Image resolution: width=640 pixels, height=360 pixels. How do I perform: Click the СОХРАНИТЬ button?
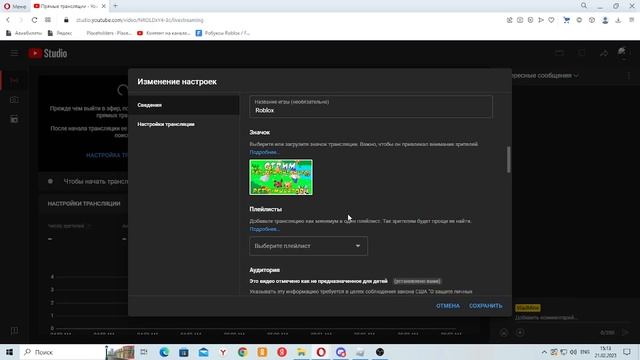pos(486,306)
